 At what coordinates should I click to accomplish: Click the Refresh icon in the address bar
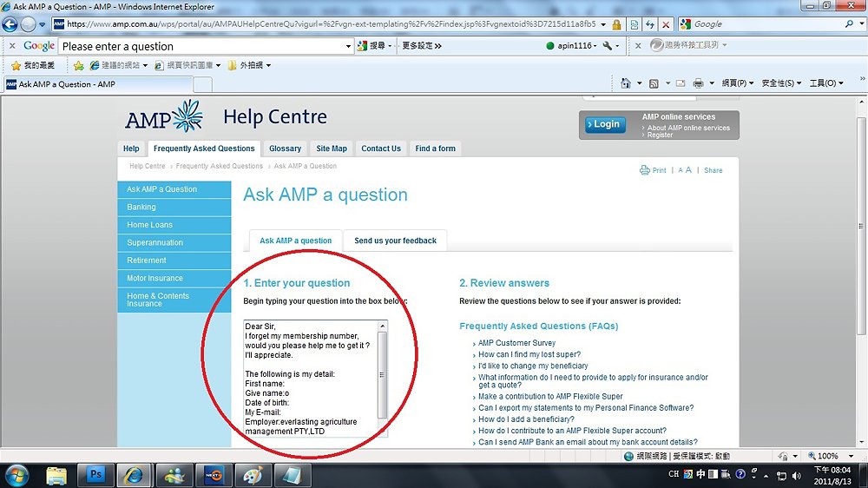coord(650,24)
